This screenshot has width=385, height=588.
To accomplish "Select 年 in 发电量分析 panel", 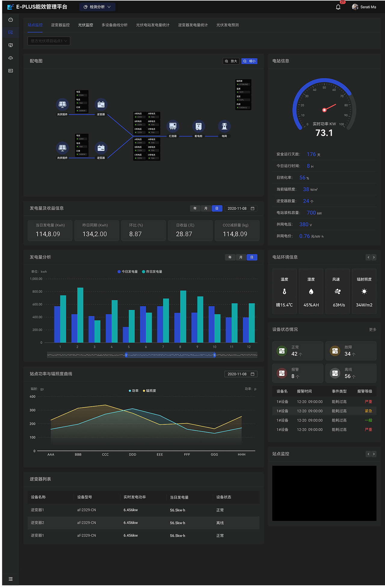I will (x=230, y=257).
